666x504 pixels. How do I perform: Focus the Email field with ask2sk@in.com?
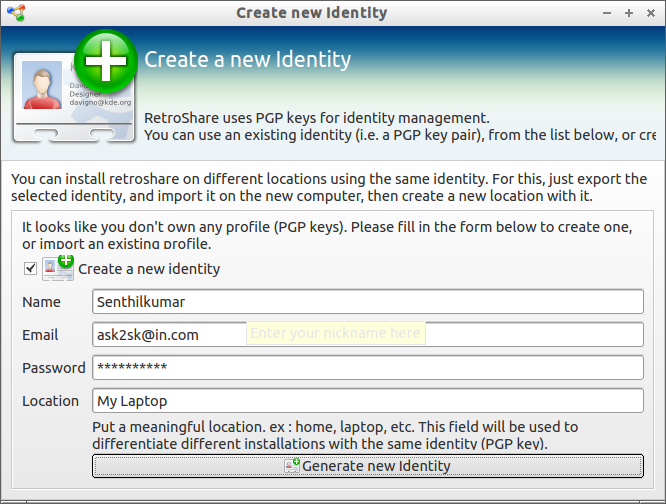[x=368, y=335]
